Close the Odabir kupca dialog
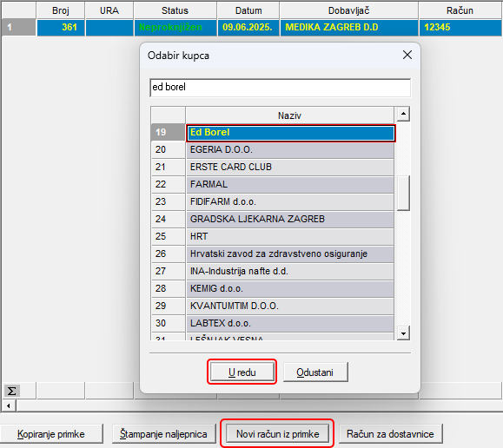 [407, 55]
